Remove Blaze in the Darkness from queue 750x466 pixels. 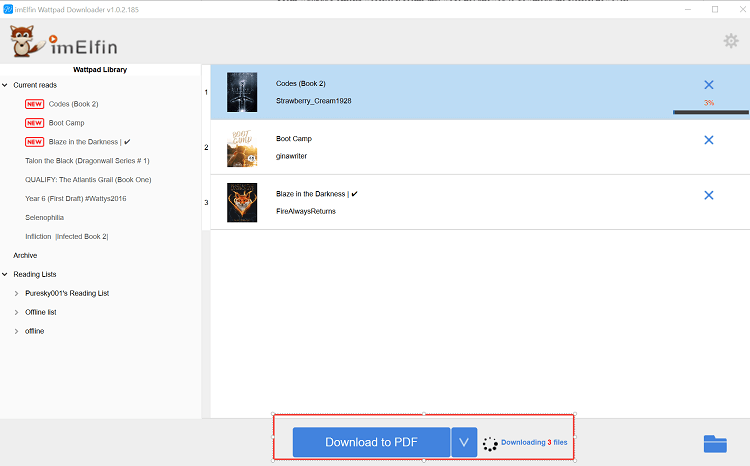[x=709, y=195]
